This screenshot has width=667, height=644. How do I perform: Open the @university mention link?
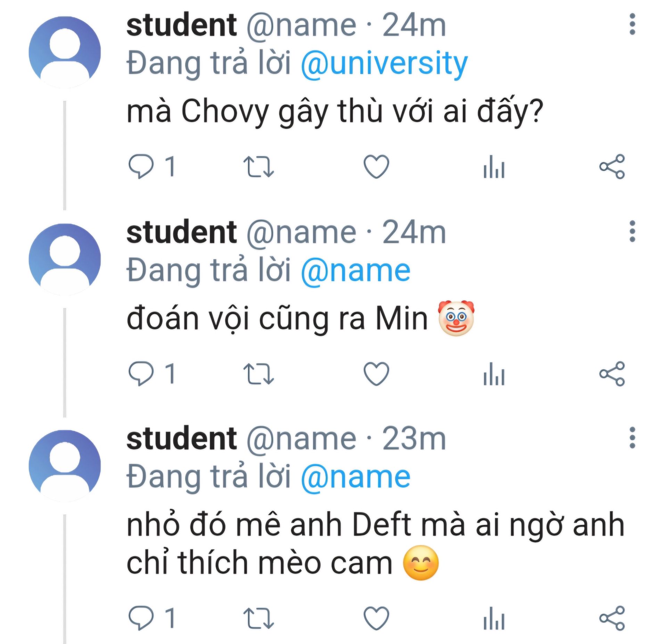click(x=384, y=64)
